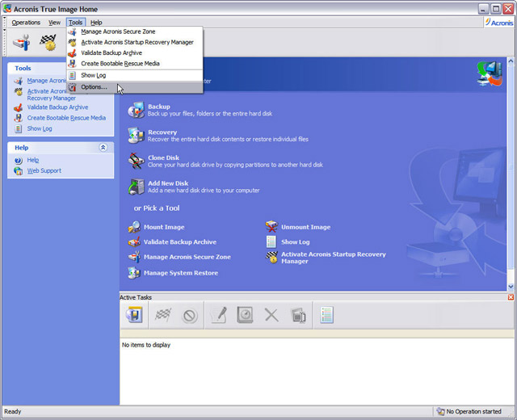Open the Help menu in menu bar

coord(96,23)
